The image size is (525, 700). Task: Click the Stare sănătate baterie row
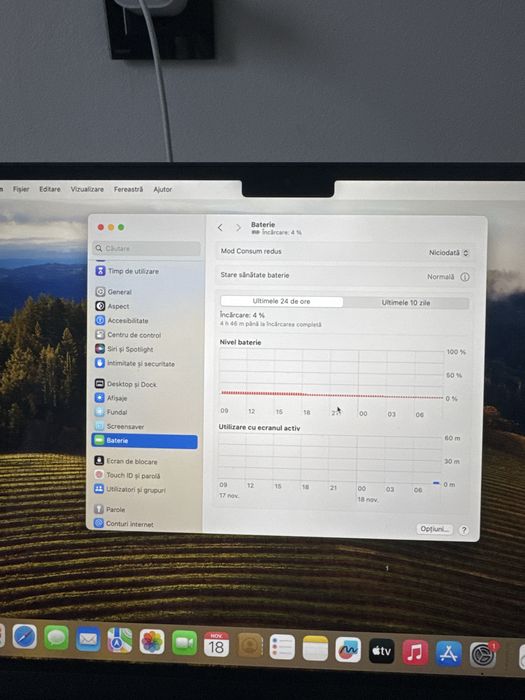pyautogui.click(x=345, y=276)
